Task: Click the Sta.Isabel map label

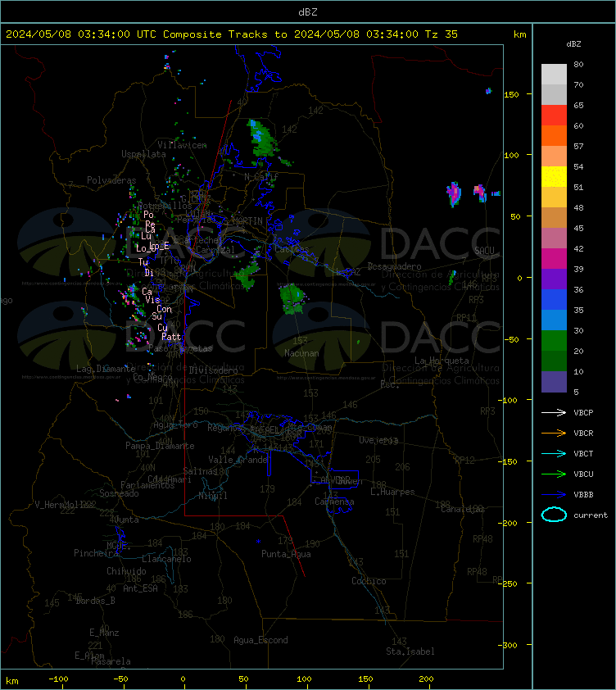Action: click(410, 651)
